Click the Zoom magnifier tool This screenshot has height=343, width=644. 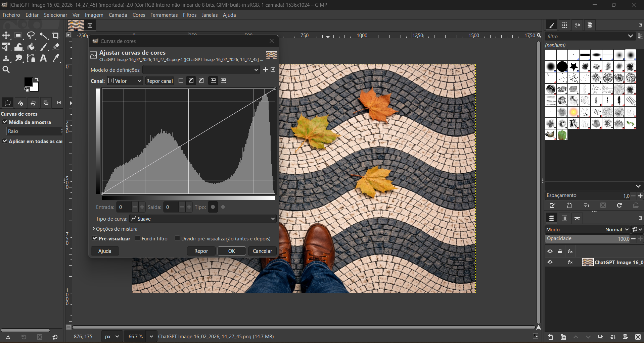[6, 70]
